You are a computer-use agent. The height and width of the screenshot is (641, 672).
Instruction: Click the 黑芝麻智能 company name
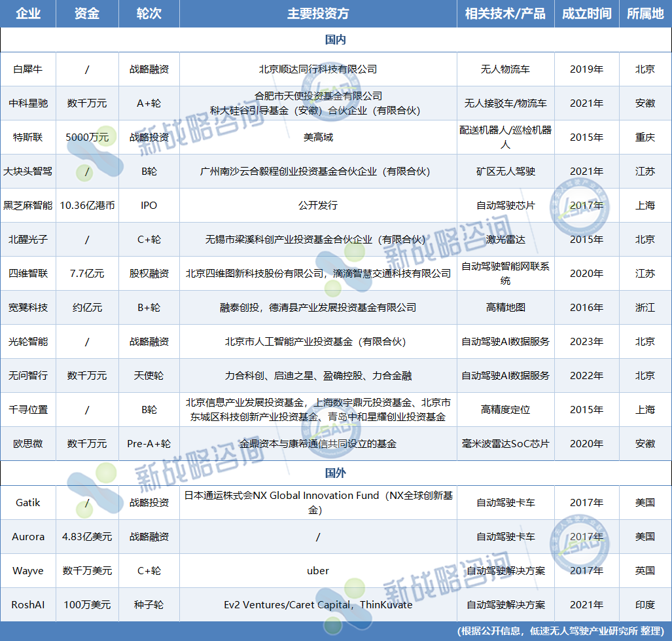[27, 206]
